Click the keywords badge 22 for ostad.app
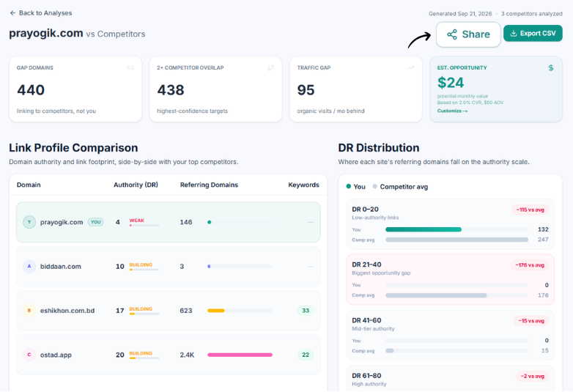The width and height of the screenshot is (573, 392). [306, 355]
